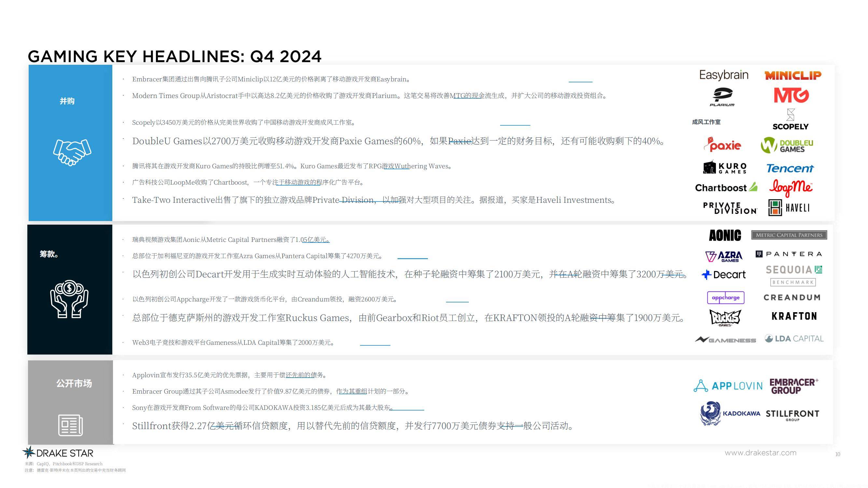This screenshot has height=488, width=868.
Task: Click the Kuro Games logo
Action: [x=725, y=167]
